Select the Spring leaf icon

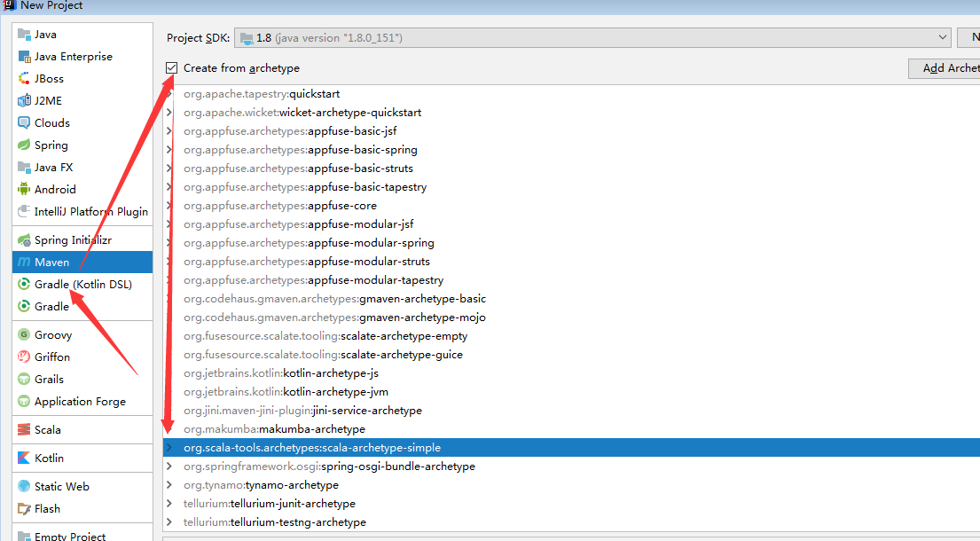[x=24, y=145]
